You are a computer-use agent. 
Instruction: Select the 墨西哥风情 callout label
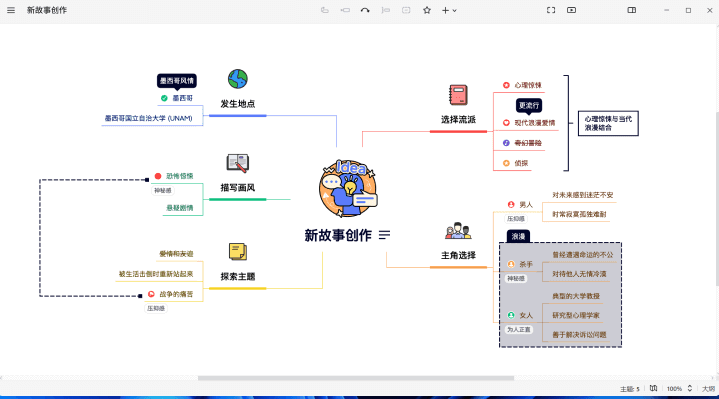click(177, 81)
